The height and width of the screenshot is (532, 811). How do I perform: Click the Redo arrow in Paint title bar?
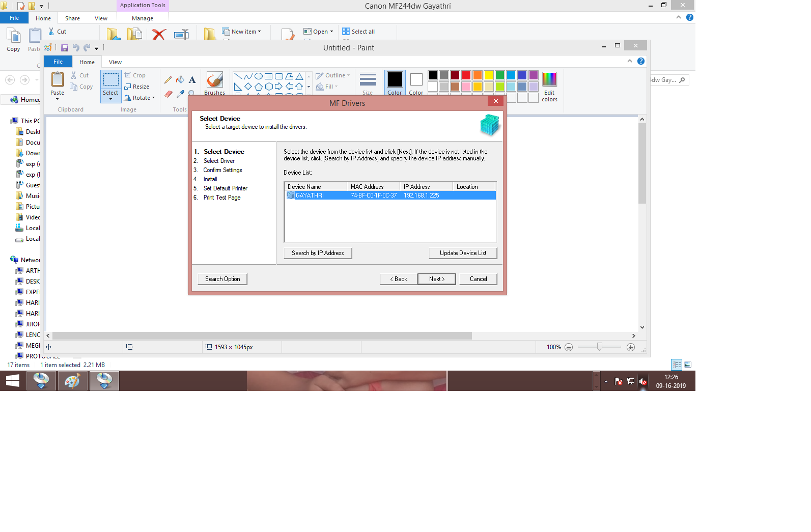pos(87,48)
